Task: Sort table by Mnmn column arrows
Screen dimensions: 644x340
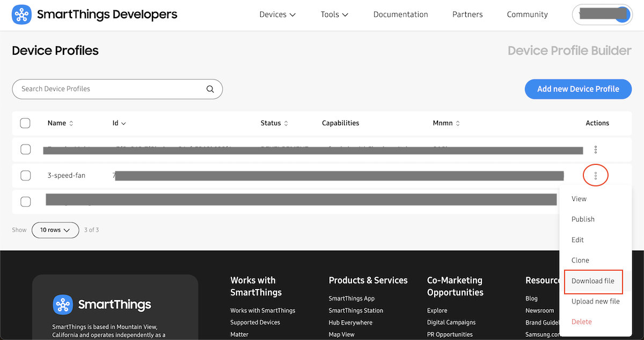Action: click(x=458, y=123)
